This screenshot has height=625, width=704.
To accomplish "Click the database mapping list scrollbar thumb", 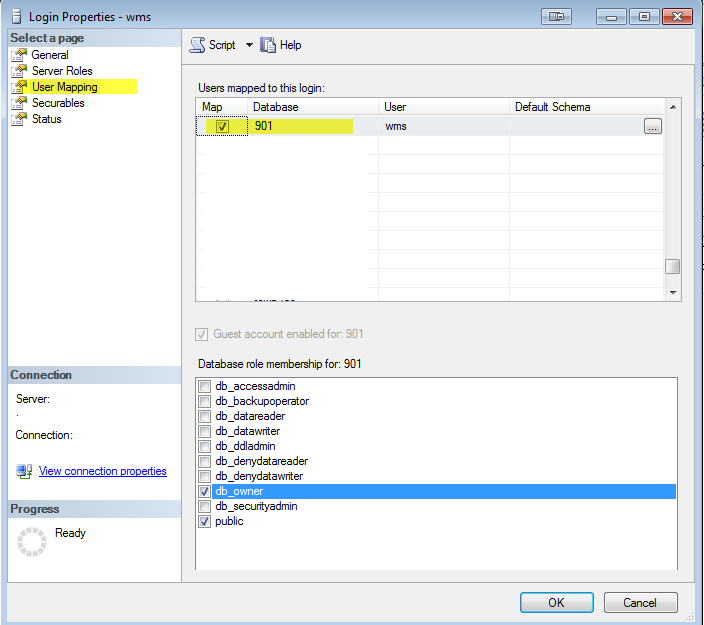I will click(x=673, y=266).
